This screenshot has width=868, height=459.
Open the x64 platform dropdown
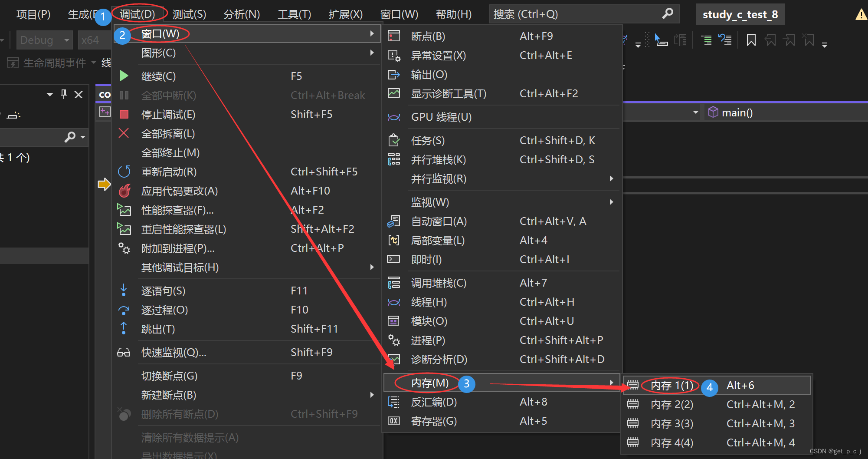click(x=94, y=40)
